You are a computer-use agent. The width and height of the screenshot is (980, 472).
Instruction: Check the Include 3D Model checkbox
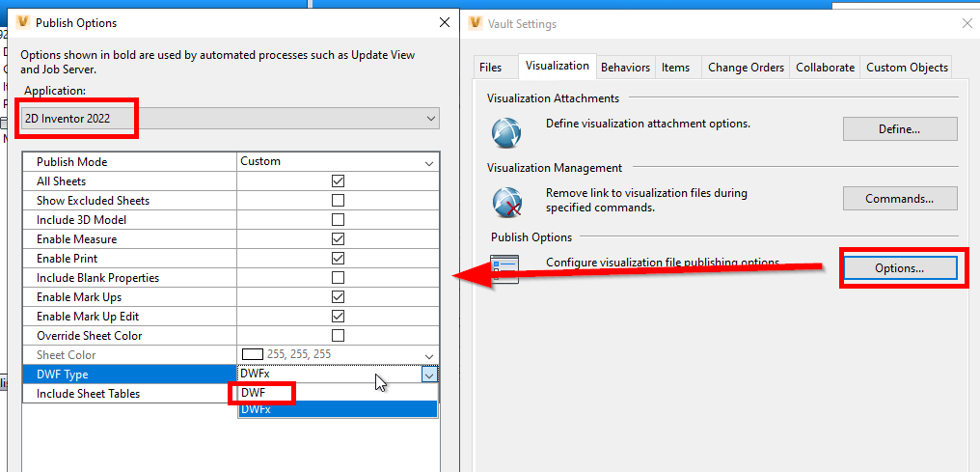pos(339,220)
